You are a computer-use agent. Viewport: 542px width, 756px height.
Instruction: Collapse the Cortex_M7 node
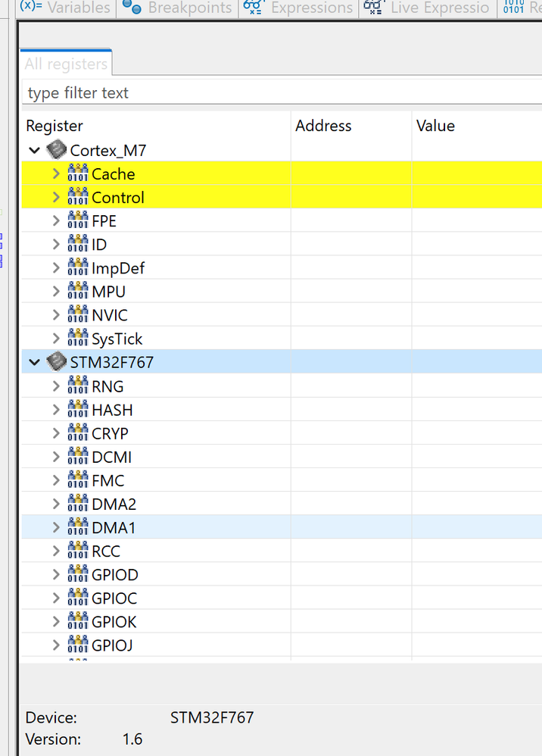34,151
